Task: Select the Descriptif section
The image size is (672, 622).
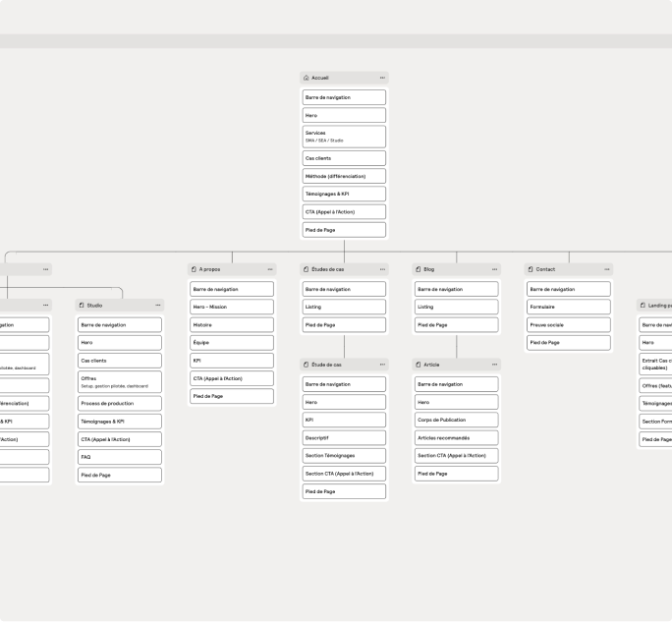Action: coord(344,437)
